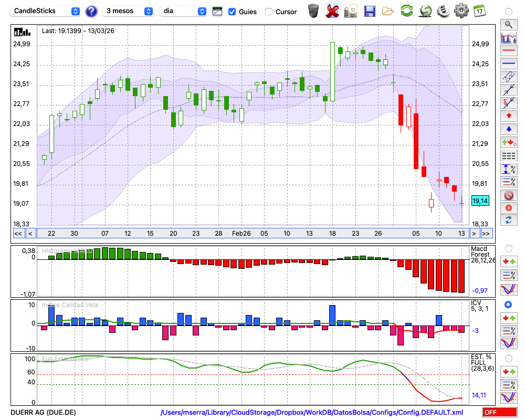Click the 19,14 current price label
The image size is (525, 420).
480,201
